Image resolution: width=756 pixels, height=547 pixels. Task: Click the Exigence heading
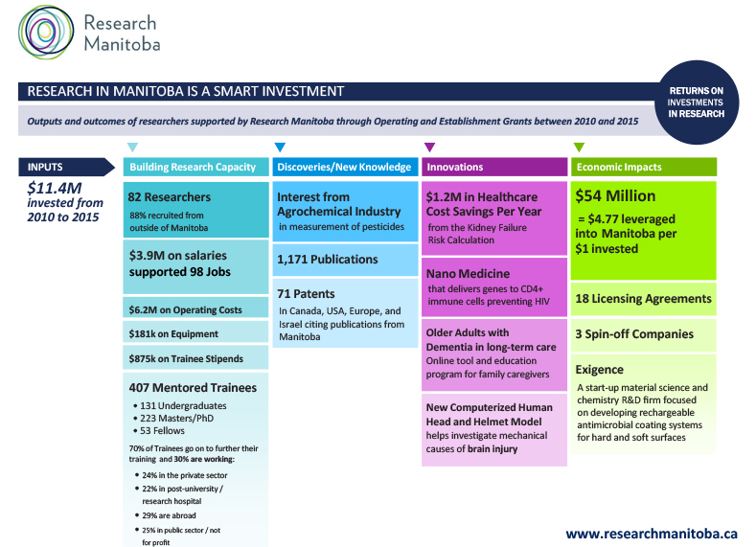[x=599, y=370]
